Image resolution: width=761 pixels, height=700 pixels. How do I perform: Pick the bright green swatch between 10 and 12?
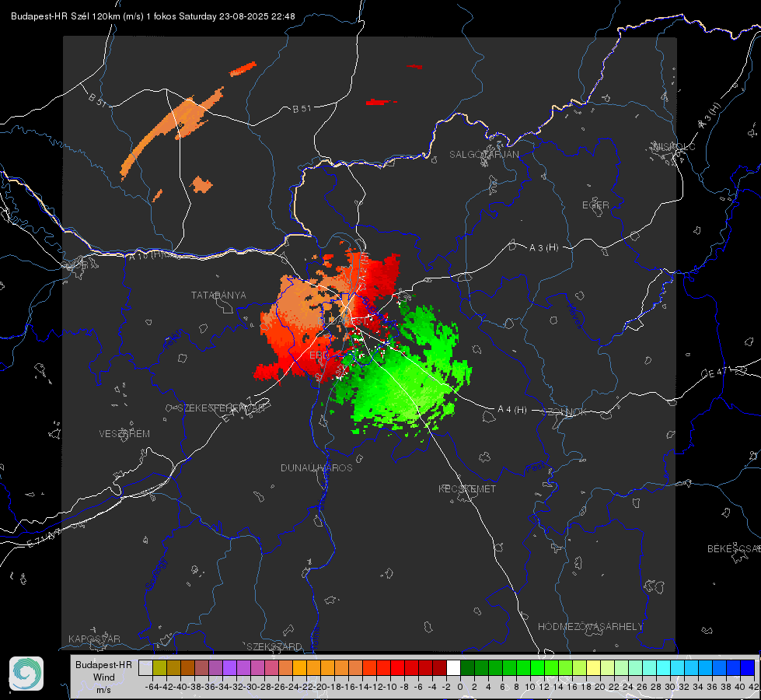point(537,667)
